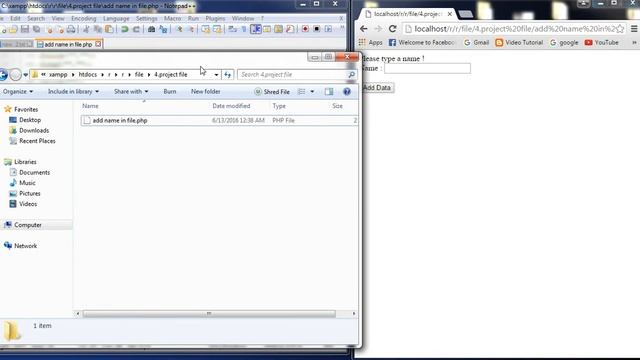Open the Settings menu in Notepad++
Screen dimensions: 640x360
point(147,18)
